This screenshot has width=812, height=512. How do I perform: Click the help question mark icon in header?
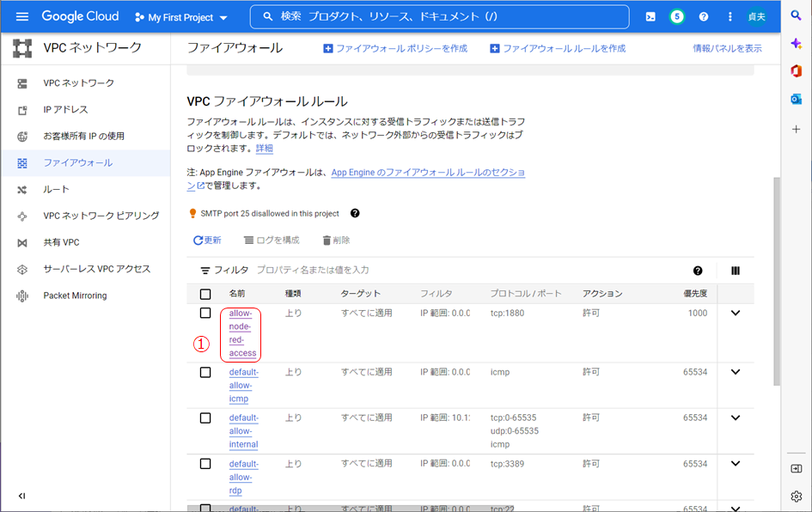(x=704, y=17)
